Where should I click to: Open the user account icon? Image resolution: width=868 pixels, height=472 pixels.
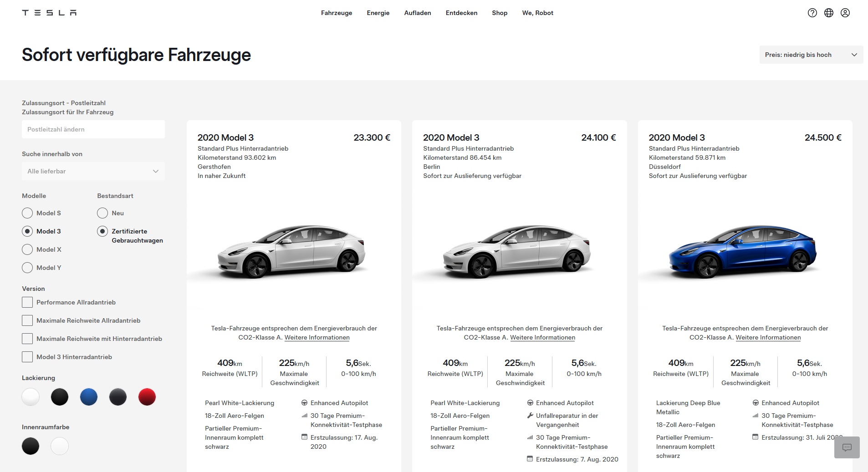coord(845,13)
